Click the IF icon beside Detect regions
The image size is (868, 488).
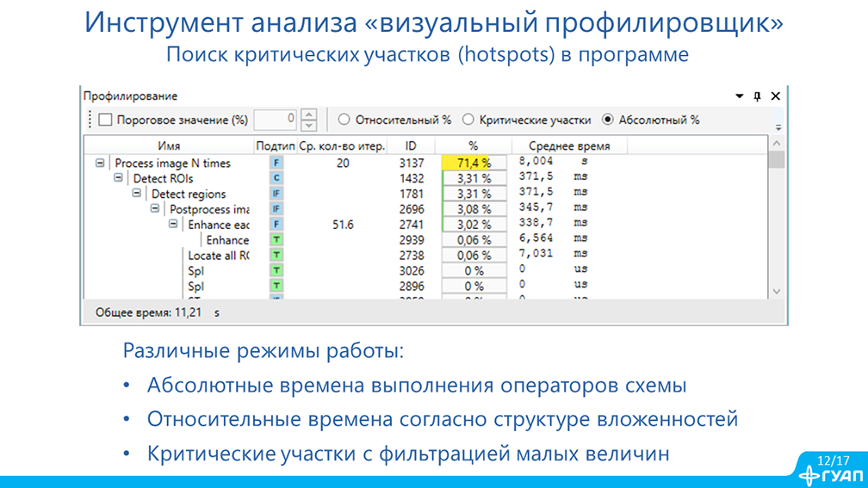click(276, 194)
